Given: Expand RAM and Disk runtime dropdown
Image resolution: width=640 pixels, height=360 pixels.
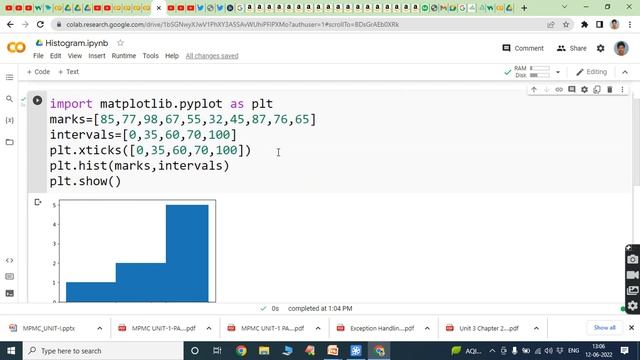Looking at the screenshot, I should coord(558,72).
